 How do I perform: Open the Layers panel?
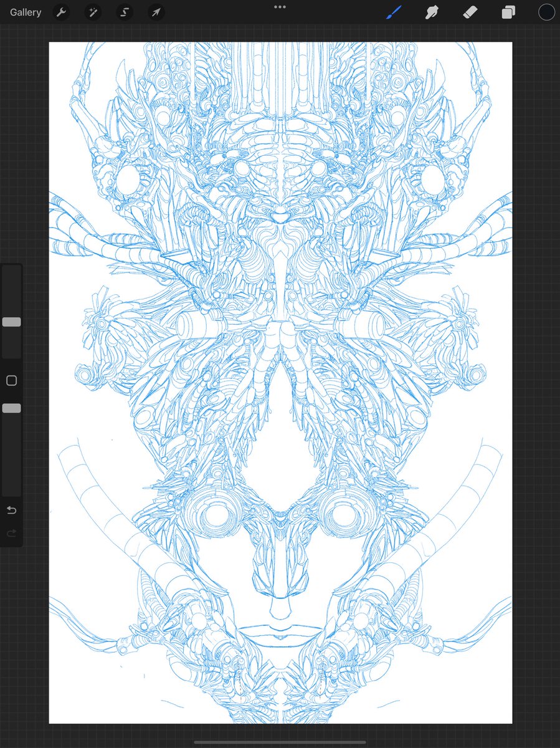[508, 12]
